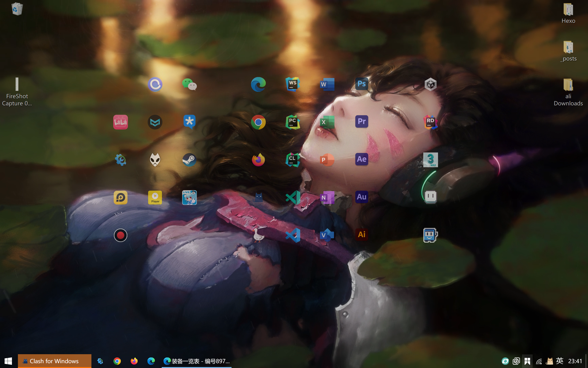Launch the purple circular ring app
This screenshot has height=368, width=588.
(x=155, y=84)
